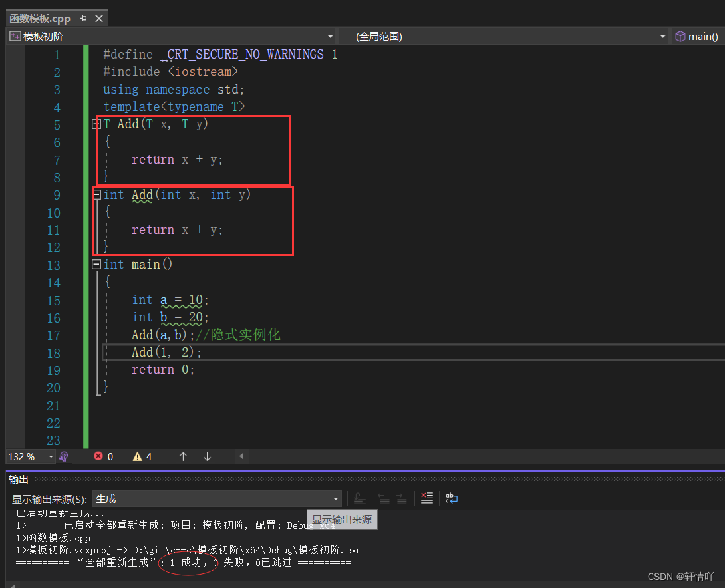The image size is (725, 588).
Task: Click the find message in code icon
Action: [x=359, y=498]
